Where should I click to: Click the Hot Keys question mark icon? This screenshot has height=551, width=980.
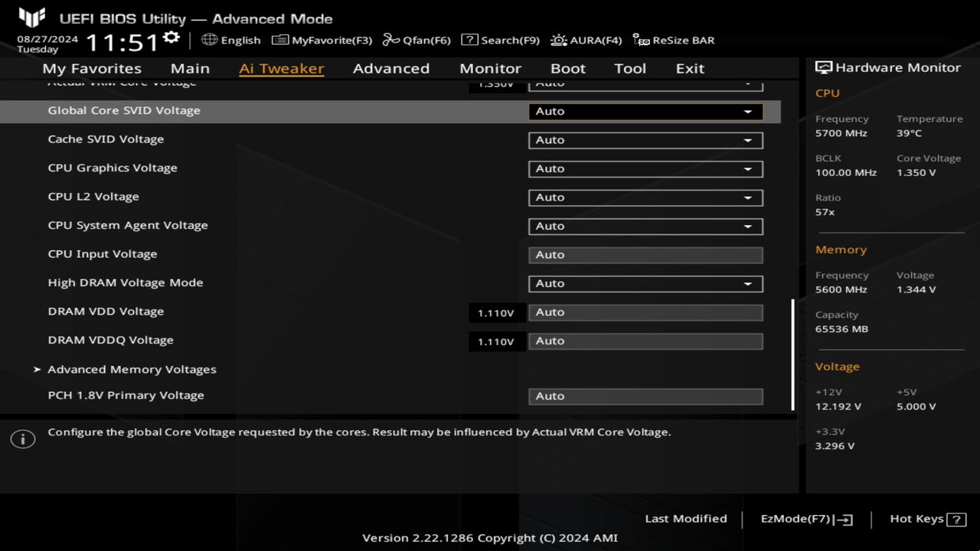pos(956,520)
